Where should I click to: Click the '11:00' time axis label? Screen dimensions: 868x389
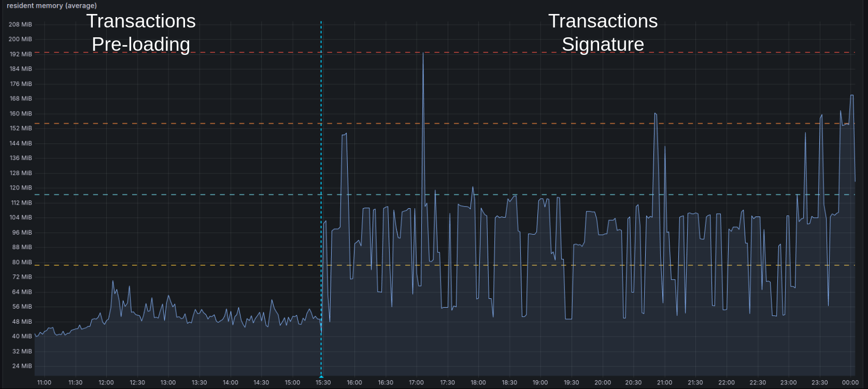click(45, 383)
